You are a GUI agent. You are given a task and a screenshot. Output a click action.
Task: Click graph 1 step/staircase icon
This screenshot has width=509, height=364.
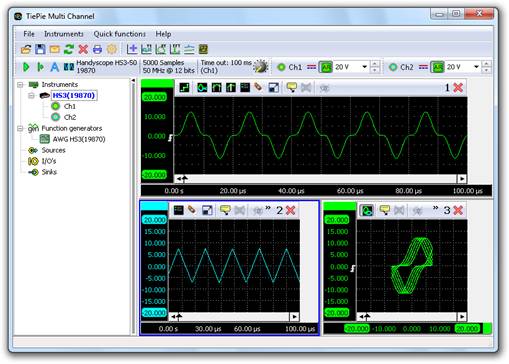pos(184,88)
